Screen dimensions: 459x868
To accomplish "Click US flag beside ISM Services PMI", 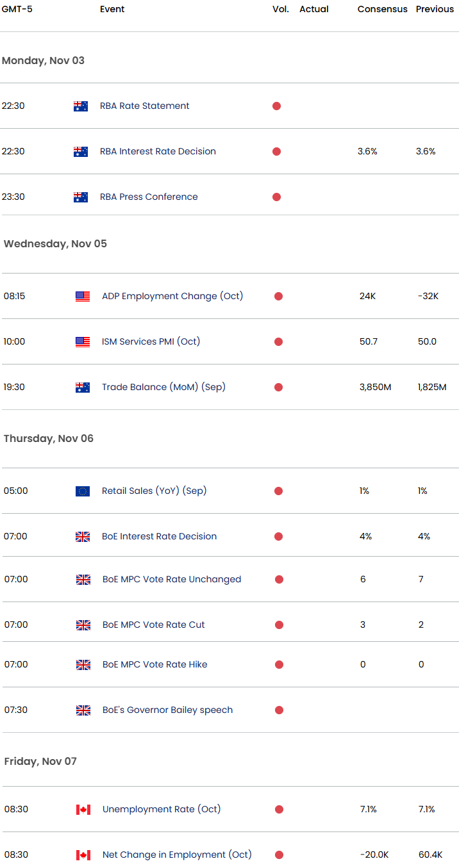I will [83, 342].
